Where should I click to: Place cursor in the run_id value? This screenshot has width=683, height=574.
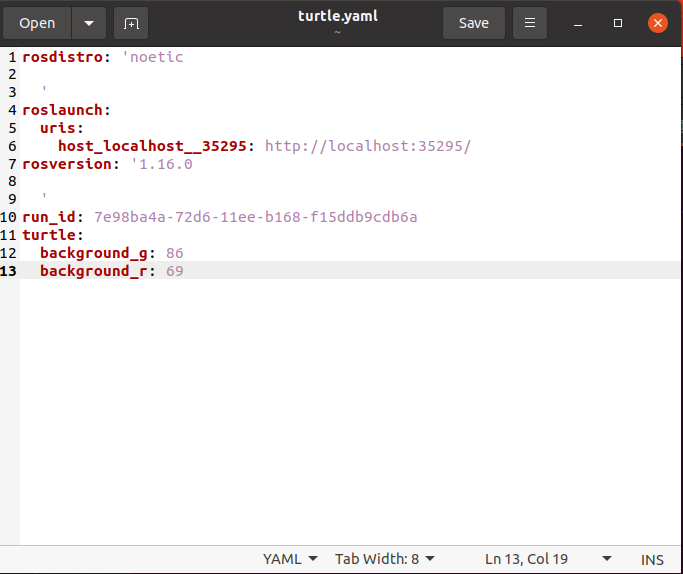tap(255, 217)
